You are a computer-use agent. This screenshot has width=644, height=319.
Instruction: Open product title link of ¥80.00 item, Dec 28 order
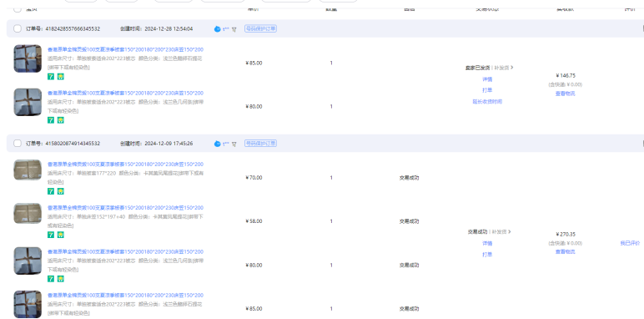(x=125, y=93)
